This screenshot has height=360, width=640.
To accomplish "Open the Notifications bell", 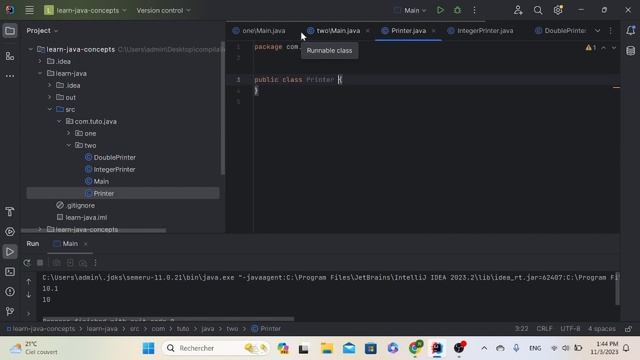I will click(x=630, y=31).
